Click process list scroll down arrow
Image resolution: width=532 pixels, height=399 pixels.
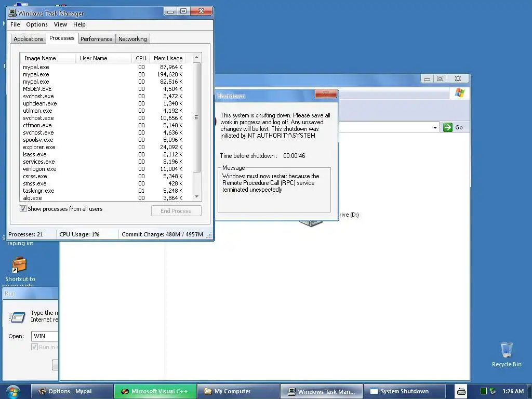click(x=196, y=196)
